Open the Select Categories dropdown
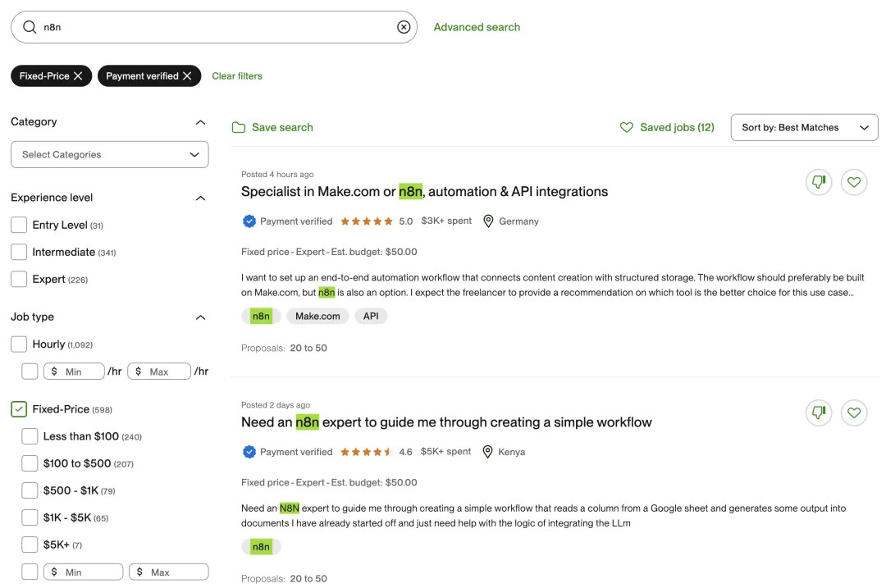Screen dimensions: 886x588 click(x=110, y=154)
